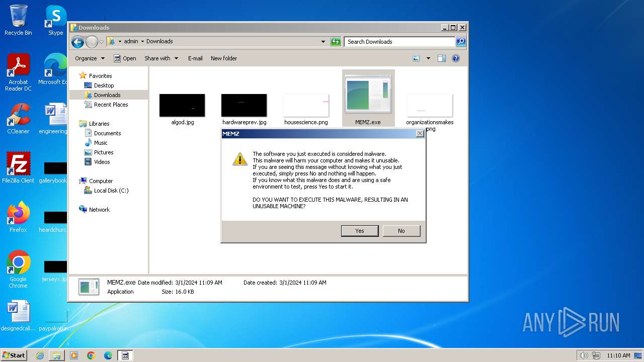
Task: Click Open in the explorer toolbar
Action: 125,58
